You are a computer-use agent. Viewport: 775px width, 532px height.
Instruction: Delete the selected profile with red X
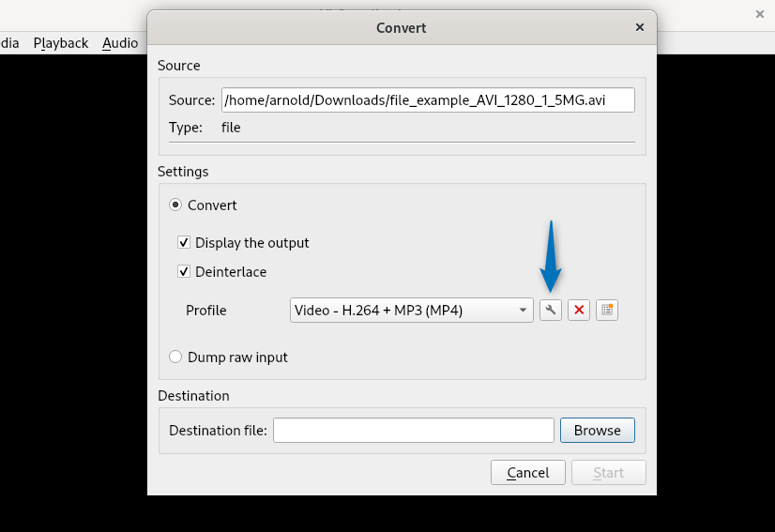(579, 311)
